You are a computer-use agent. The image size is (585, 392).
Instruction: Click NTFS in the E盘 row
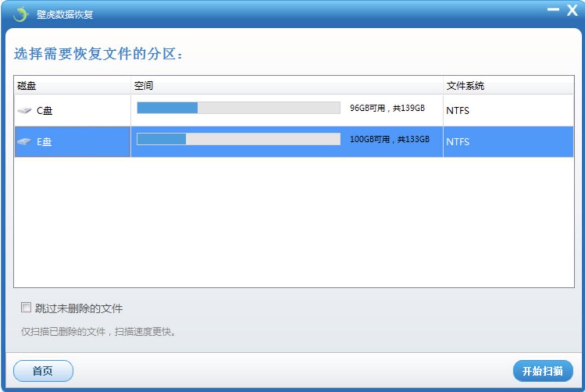(x=458, y=143)
